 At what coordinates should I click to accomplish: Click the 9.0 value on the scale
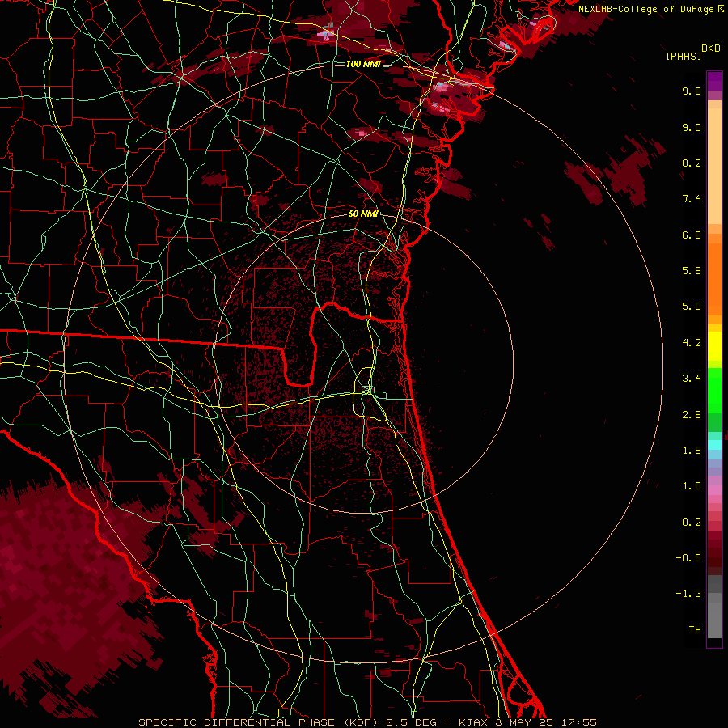tap(692, 127)
